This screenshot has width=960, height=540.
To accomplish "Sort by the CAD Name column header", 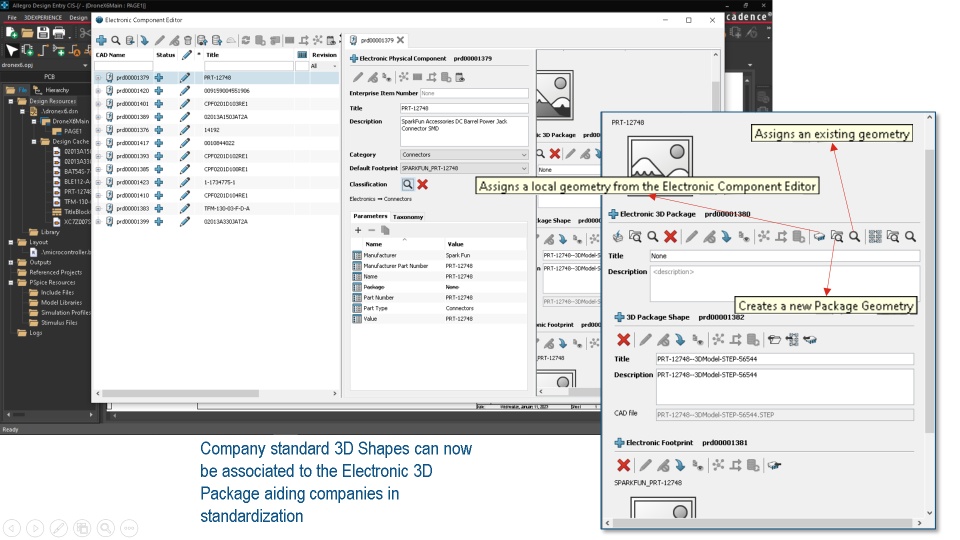I will pyautogui.click(x=110, y=55).
